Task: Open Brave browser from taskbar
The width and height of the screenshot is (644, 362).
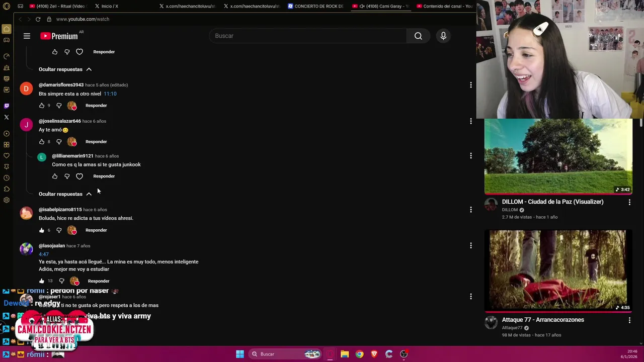Action: 374,354
